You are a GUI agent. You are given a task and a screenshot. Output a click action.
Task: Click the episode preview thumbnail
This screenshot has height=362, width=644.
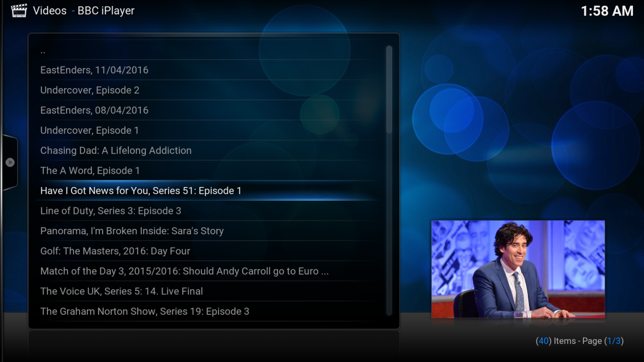518,269
